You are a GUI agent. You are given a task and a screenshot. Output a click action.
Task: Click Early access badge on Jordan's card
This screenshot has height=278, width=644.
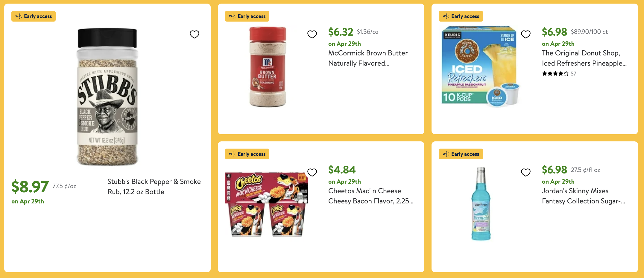[461, 154]
